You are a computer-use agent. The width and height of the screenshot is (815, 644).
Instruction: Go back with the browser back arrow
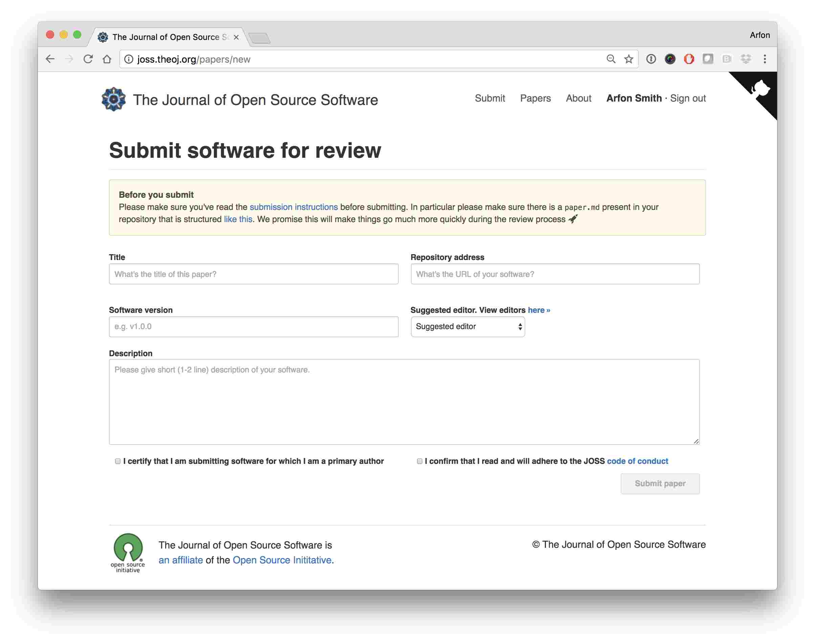[50, 59]
